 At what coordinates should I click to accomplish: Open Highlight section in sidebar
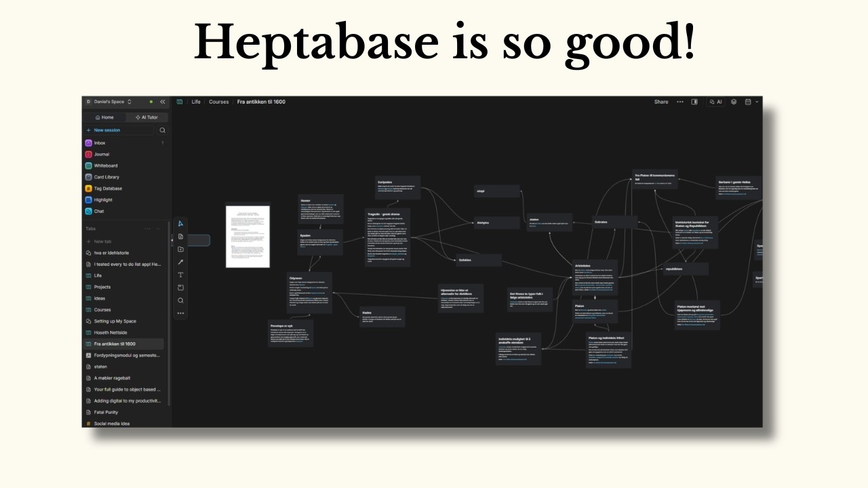click(125, 200)
